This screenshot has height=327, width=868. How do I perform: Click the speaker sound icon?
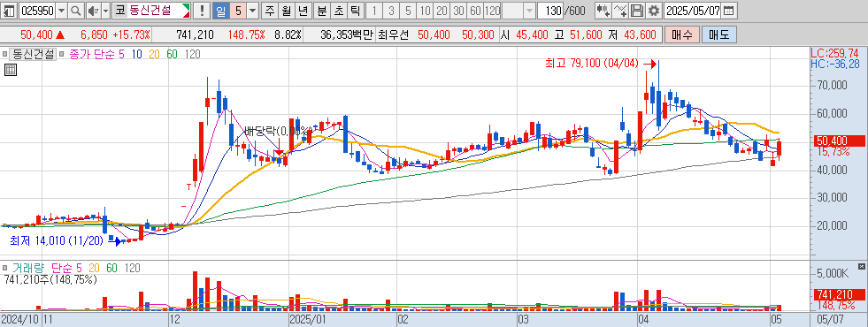pos(93,10)
